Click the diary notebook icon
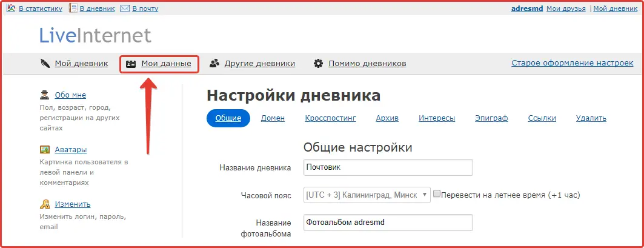The height and width of the screenshot is (248, 644). click(x=73, y=8)
